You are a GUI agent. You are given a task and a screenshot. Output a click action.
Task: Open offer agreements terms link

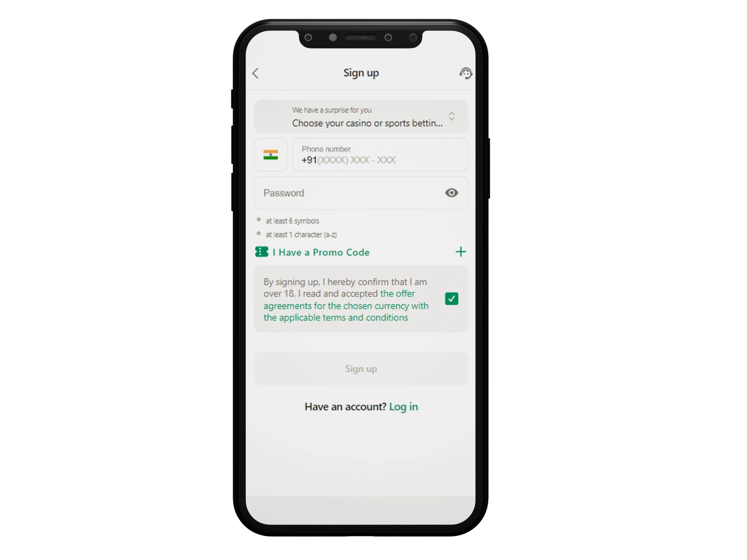(x=347, y=305)
